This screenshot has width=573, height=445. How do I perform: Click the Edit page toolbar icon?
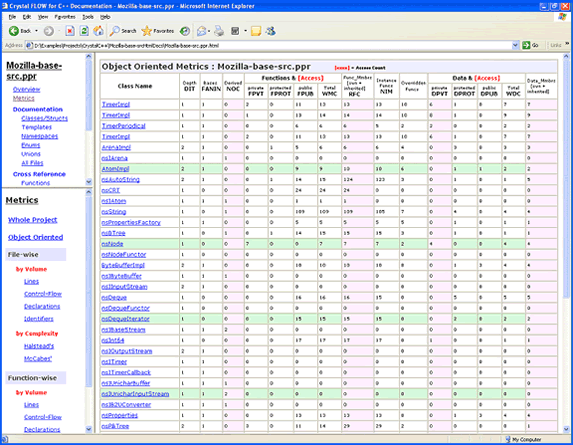(x=235, y=31)
